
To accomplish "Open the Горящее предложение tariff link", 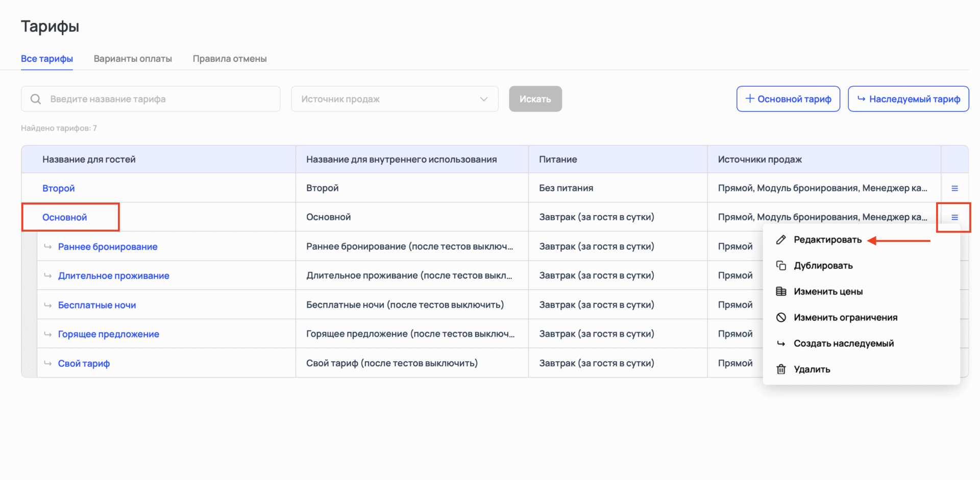I will pos(109,334).
